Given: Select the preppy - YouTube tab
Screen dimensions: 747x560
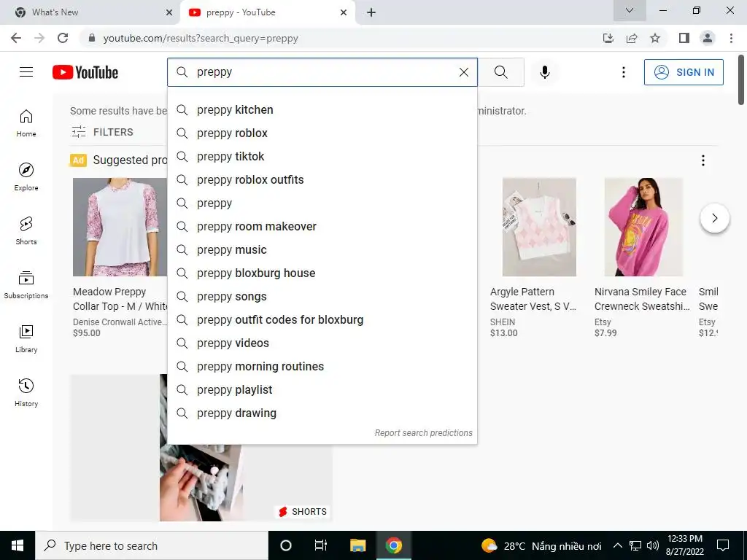Looking at the screenshot, I should click(268, 12).
